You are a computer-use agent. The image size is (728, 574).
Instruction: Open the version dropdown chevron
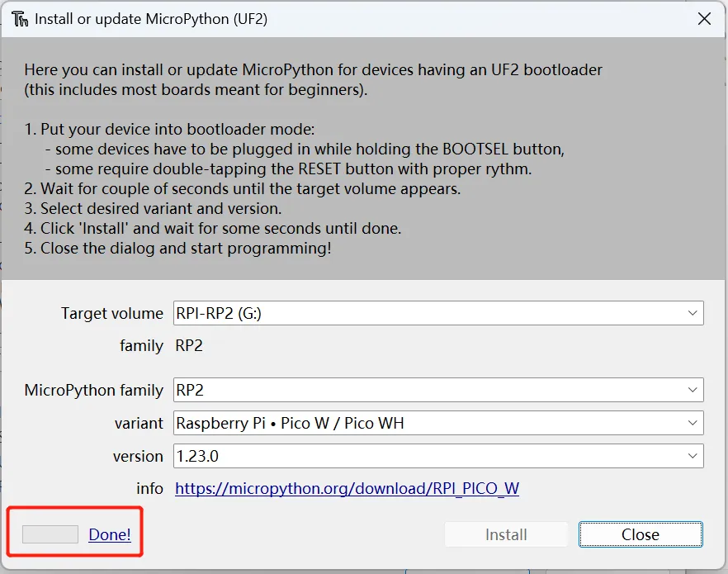point(692,456)
